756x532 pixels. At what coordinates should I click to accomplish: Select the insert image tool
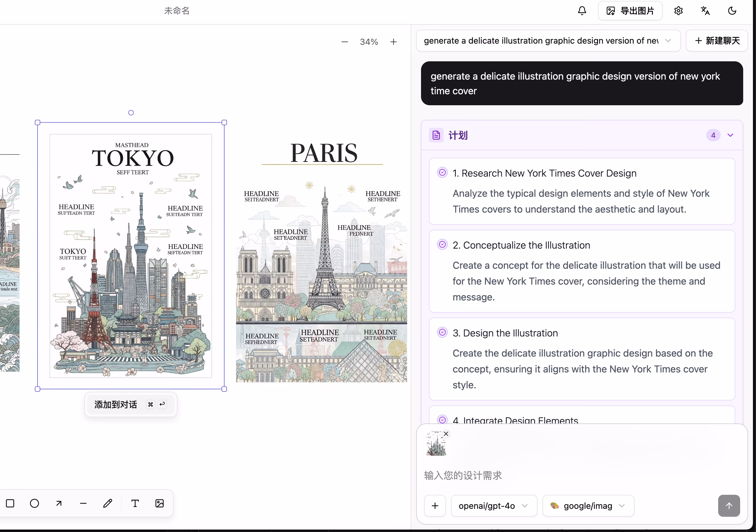(x=159, y=503)
